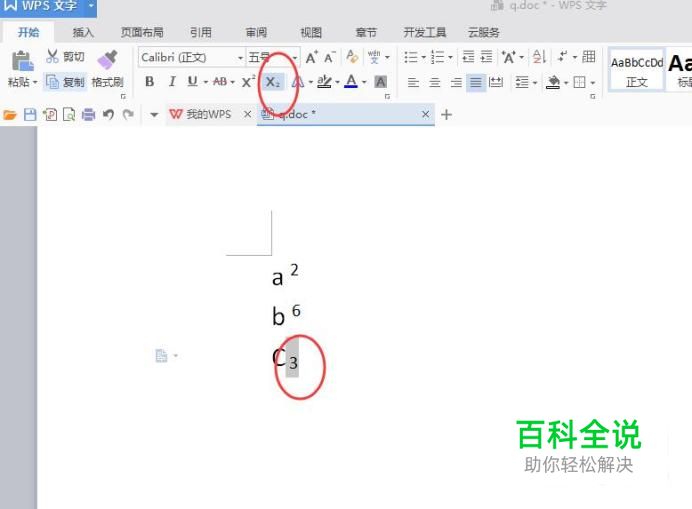Click the line spacing icon
The image size is (692, 509).
click(522, 82)
